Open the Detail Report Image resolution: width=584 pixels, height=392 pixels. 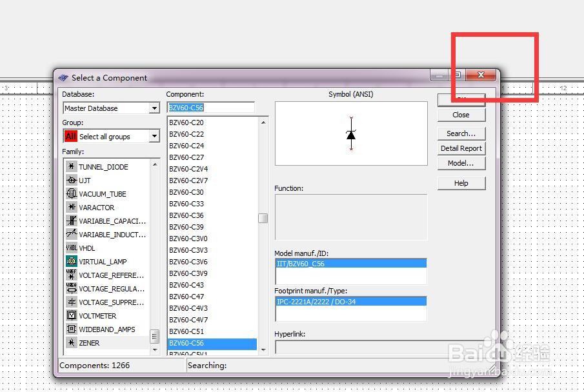[461, 148]
